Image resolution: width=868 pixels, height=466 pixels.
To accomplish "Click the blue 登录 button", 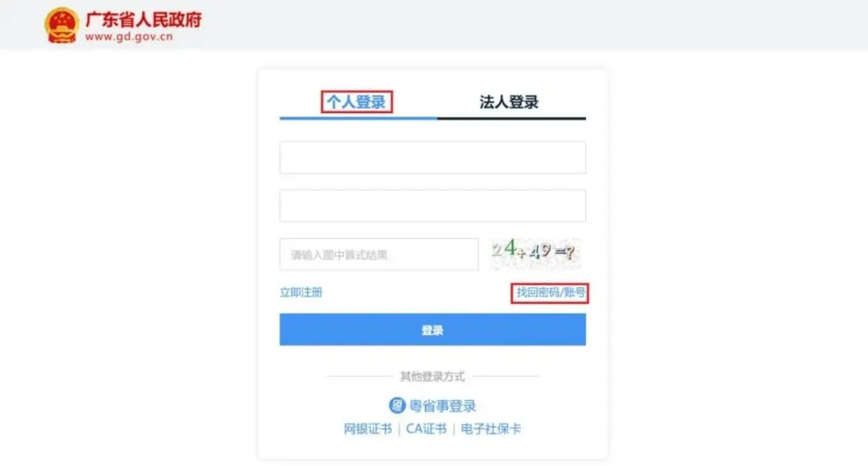I will pos(432,330).
